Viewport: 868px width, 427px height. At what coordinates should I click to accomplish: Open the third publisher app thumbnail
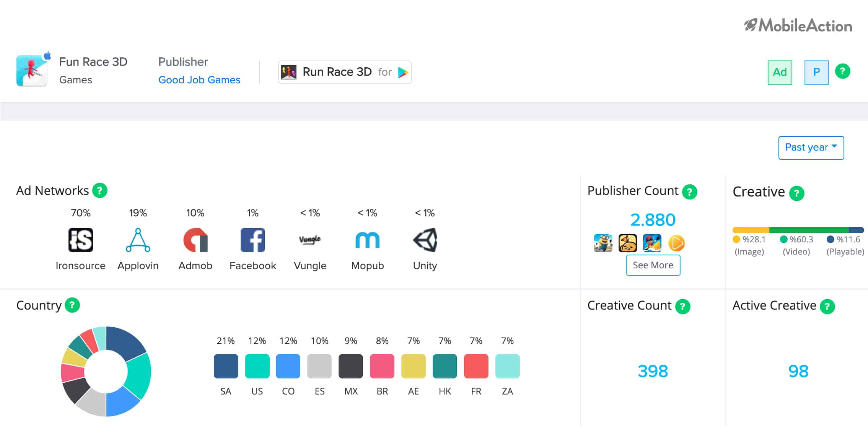pos(652,243)
